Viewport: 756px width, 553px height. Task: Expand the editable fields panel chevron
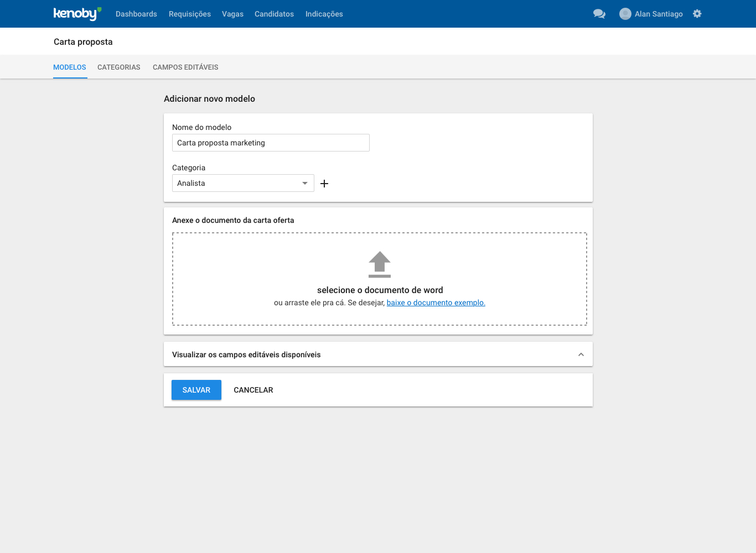[581, 354]
